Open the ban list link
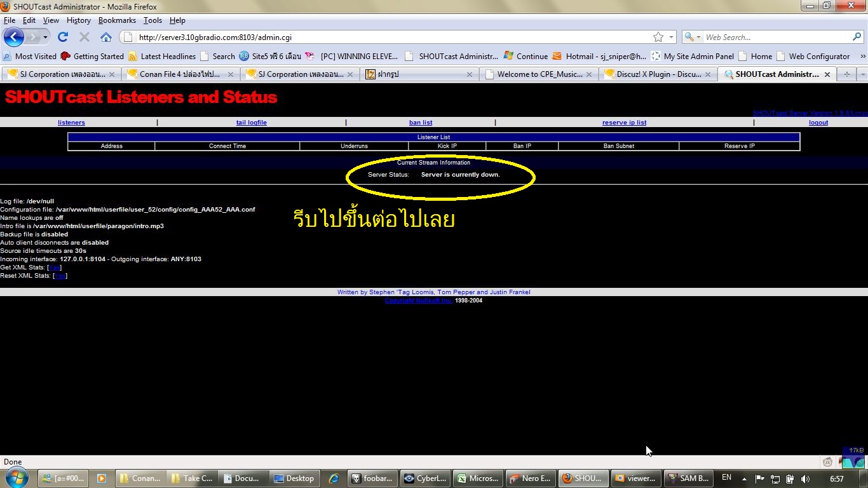Viewport: 868px width, 488px height. coord(421,123)
